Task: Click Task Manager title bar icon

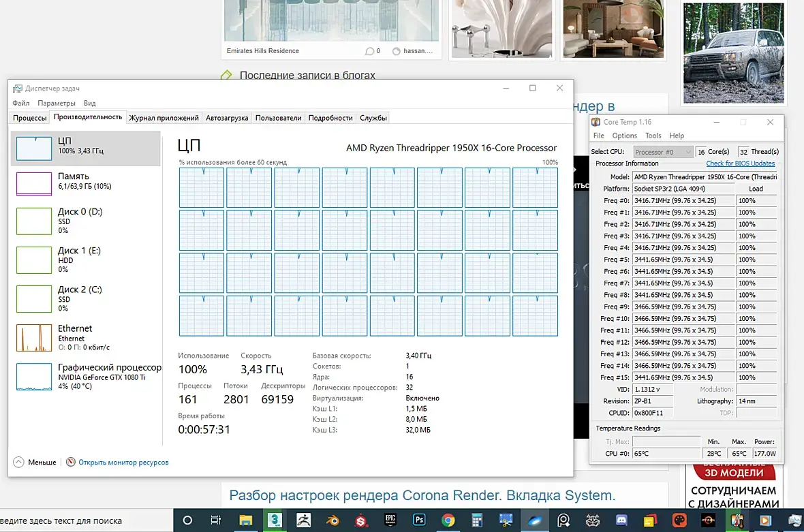Action: (18, 88)
